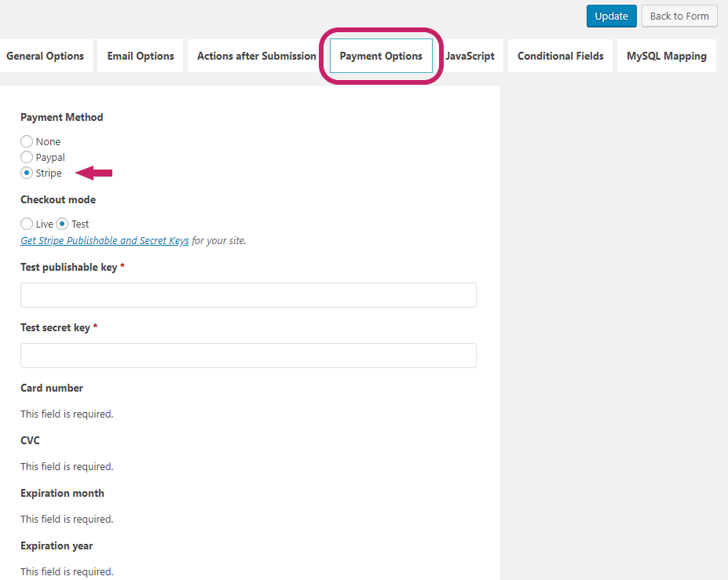
Task: Focus the Test secret key field
Action: point(248,356)
